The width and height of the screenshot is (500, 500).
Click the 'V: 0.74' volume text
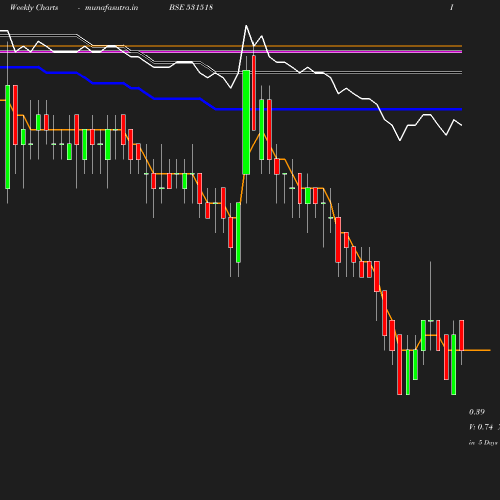pos(481,427)
